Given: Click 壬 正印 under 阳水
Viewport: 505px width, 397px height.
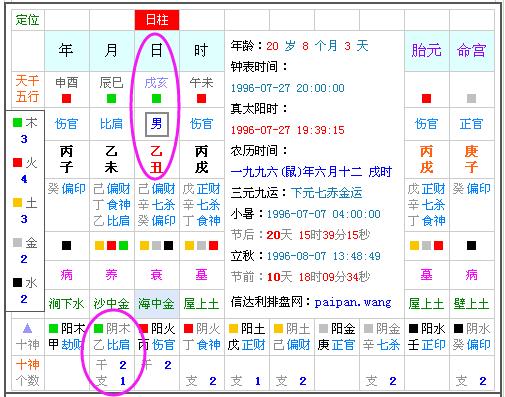Looking at the screenshot, I should click(427, 344).
